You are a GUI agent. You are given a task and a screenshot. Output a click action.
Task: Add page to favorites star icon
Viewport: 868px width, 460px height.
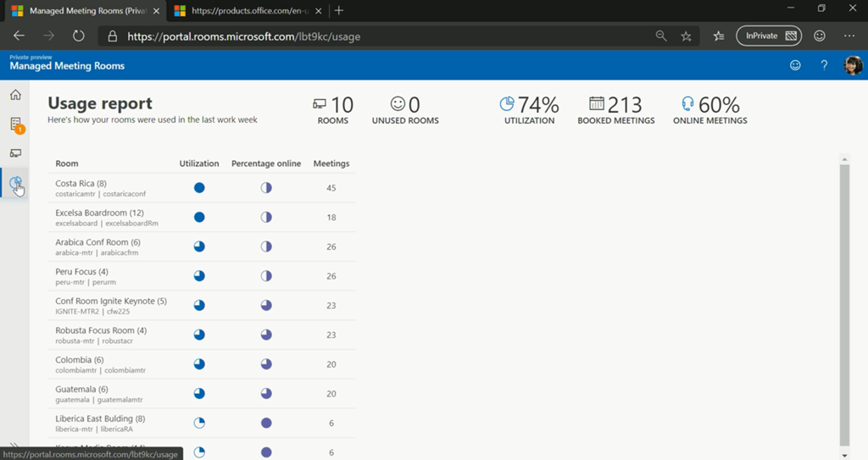pyautogui.click(x=687, y=36)
